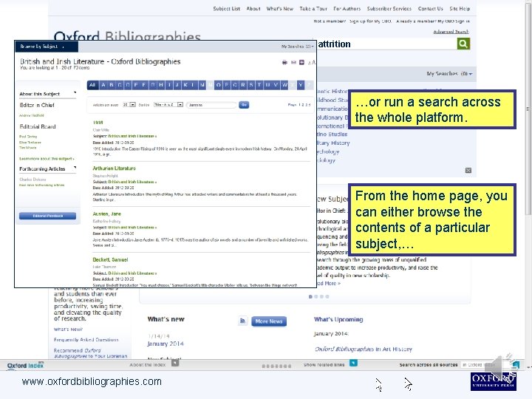Viewport: 532px width, 399px height.
Task: Click the What's New sidebar link
Action: pyautogui.click(x=68, y=329)
